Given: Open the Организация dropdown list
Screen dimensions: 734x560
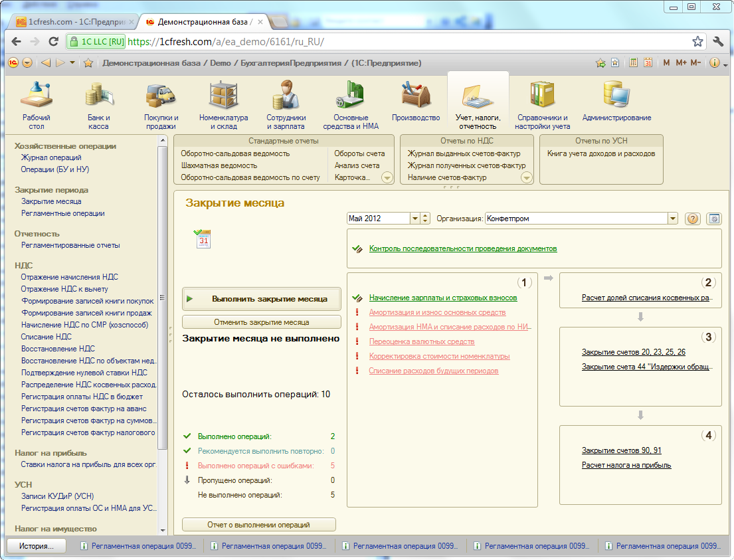Looking at the screenshot, I should point(672,219).
